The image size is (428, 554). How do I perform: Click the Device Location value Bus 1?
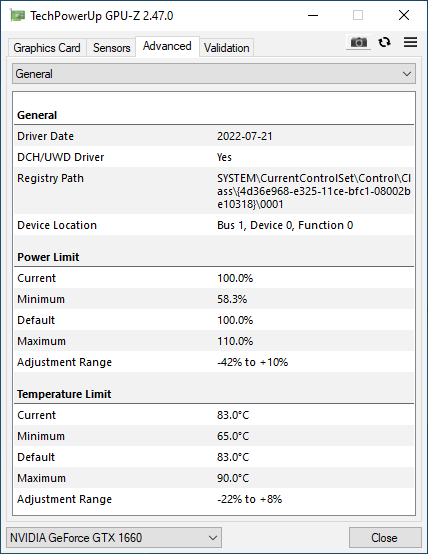(285, 225)
